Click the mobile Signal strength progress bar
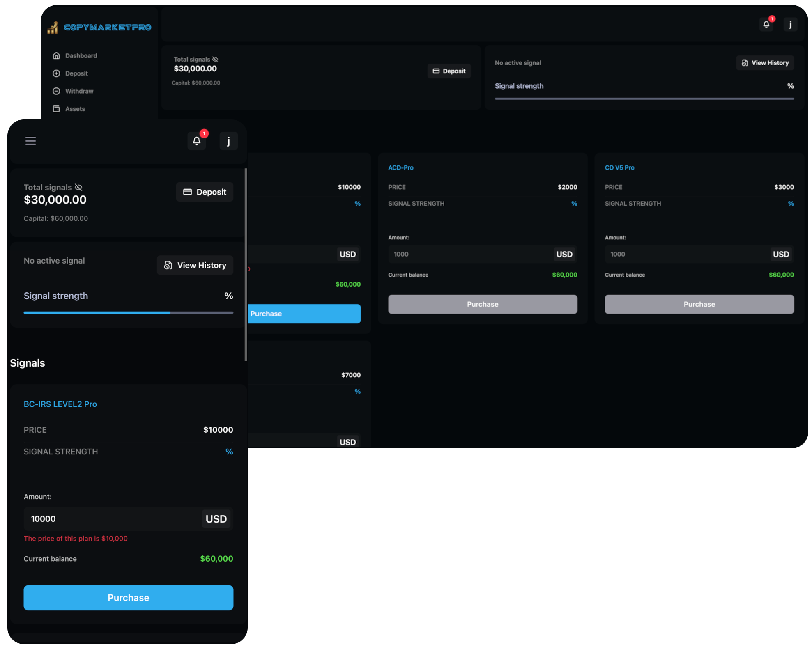 (128, 312)
